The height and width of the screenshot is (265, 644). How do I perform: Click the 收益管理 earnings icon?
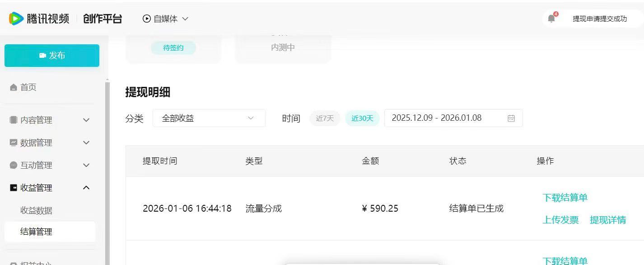coord(13,188)
